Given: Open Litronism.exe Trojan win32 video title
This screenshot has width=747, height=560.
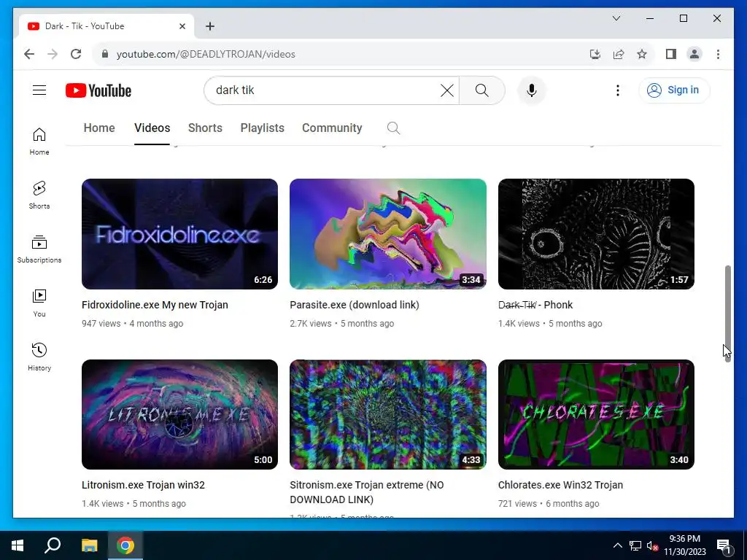Looking at the screenshot, I should click(143, 485).
